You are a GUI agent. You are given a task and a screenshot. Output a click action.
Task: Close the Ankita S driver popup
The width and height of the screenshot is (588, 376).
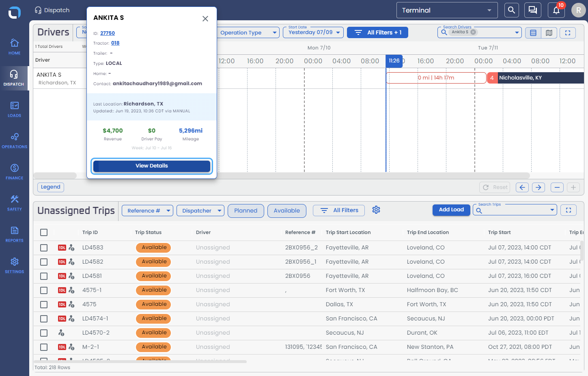pyautogui.click(x=205, y=19)
